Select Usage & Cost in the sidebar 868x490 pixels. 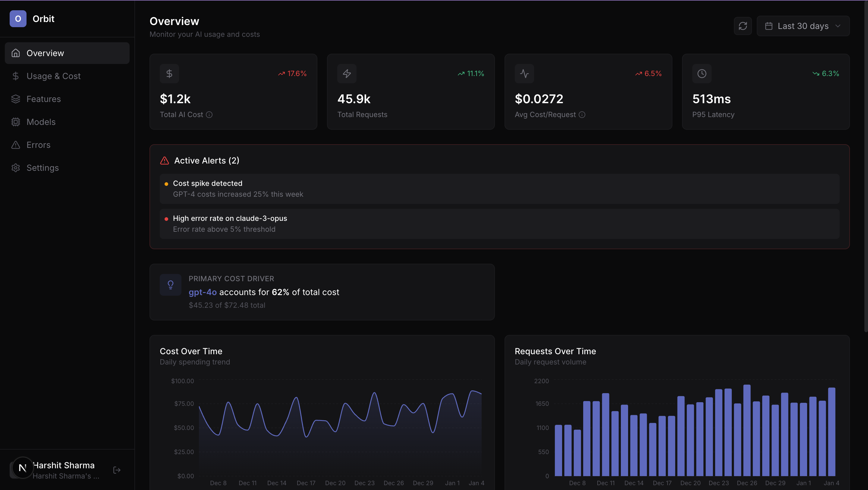click(x=54, y=76)
